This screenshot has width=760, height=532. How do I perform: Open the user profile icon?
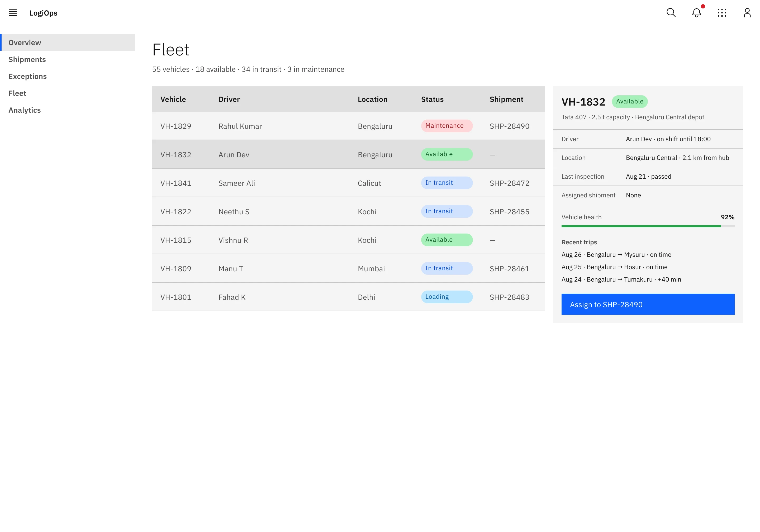point(747,13)
